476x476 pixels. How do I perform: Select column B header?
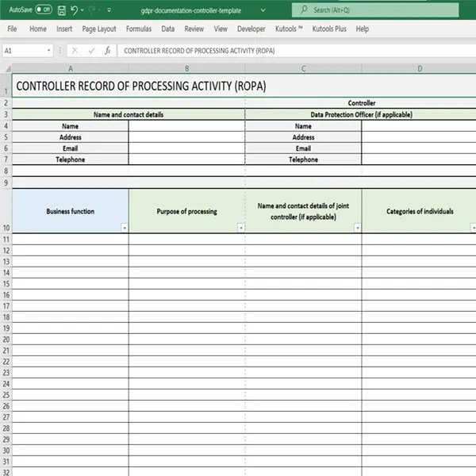click(187, 68)
